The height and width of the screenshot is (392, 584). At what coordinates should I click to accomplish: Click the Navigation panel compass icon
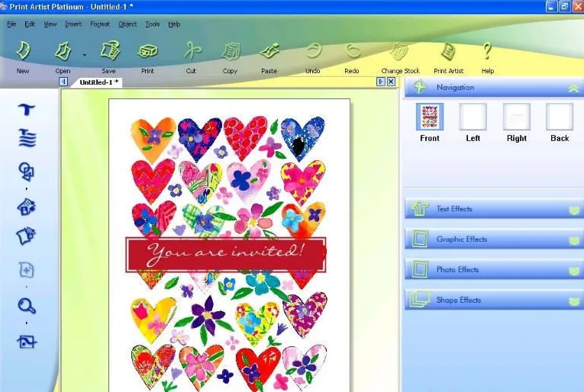420,87
